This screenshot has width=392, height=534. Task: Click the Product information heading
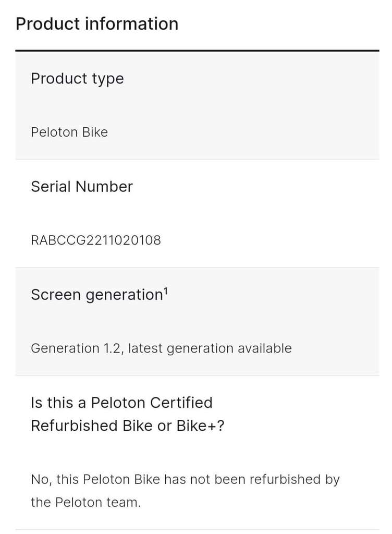click(x=97, y=24)
